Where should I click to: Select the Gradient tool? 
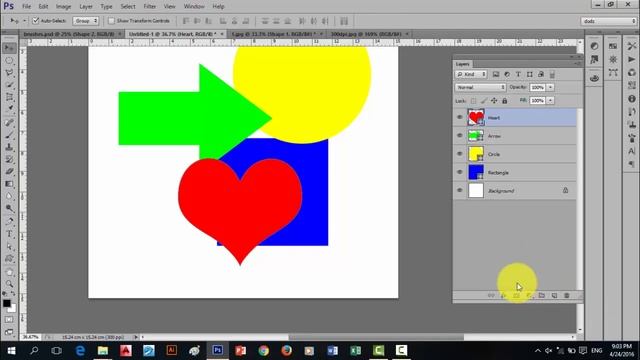pos(9,184)
